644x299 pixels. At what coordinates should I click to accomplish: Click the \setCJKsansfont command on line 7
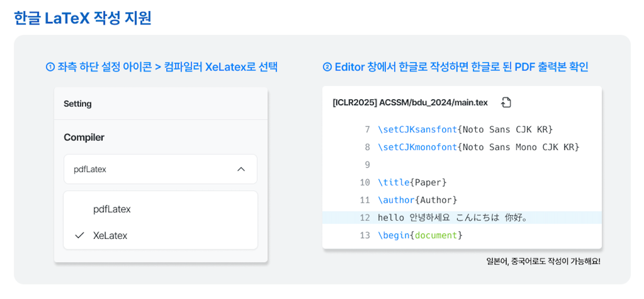coord(418,129)
